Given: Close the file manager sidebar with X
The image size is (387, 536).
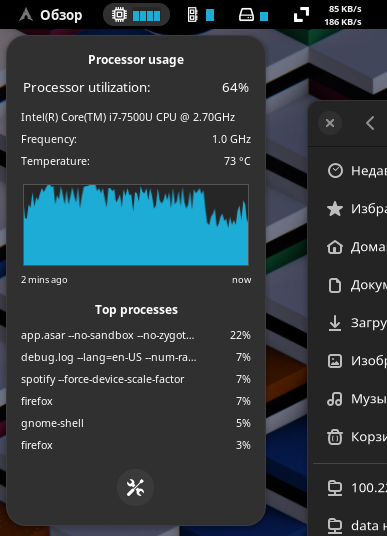Looking at the screenshot, I should click(x=330, y=123).
